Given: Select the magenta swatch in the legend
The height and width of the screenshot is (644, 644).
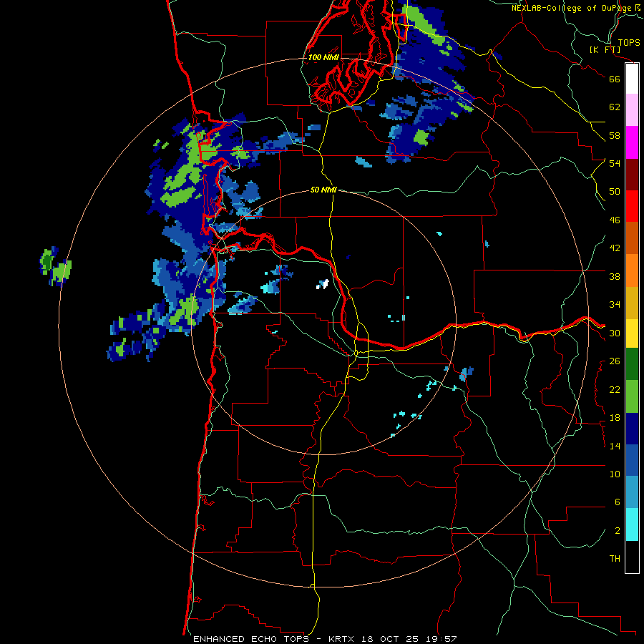Looking at the screenshot, I should [x=632, y=142].
